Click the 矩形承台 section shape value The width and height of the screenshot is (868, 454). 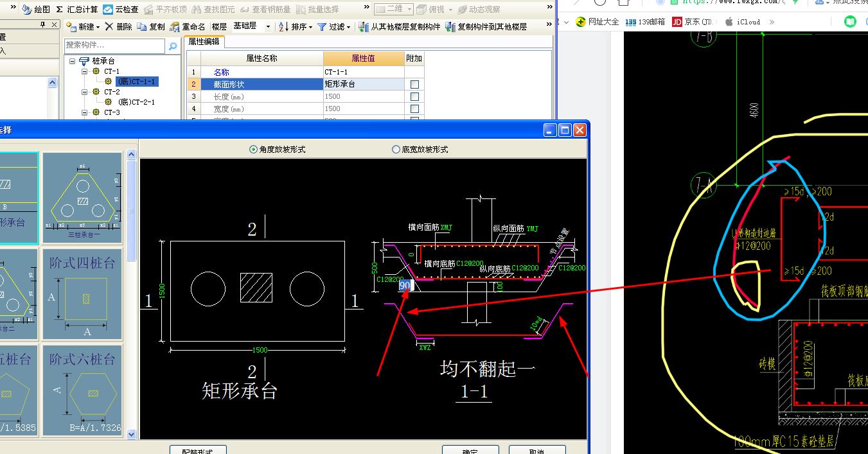click(364, 84)
